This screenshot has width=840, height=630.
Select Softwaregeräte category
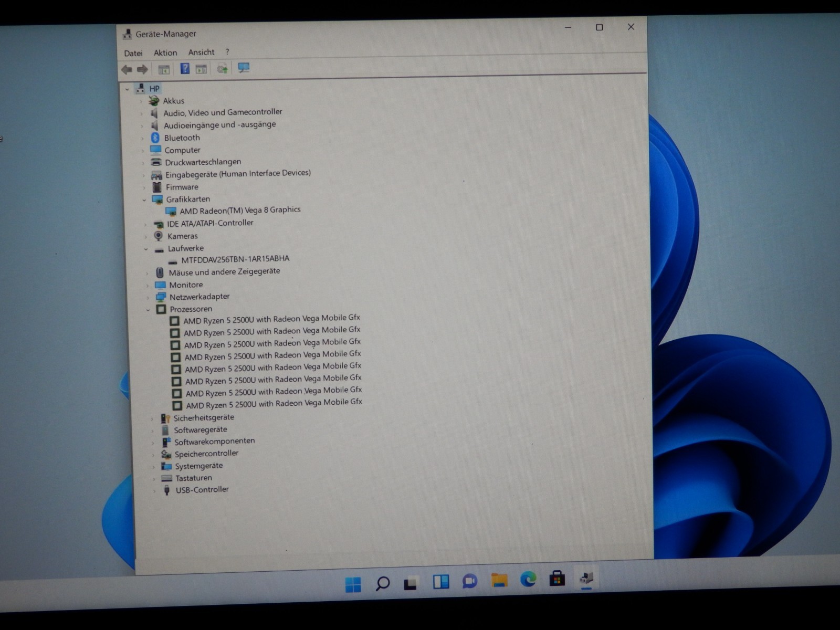[201, 430]
